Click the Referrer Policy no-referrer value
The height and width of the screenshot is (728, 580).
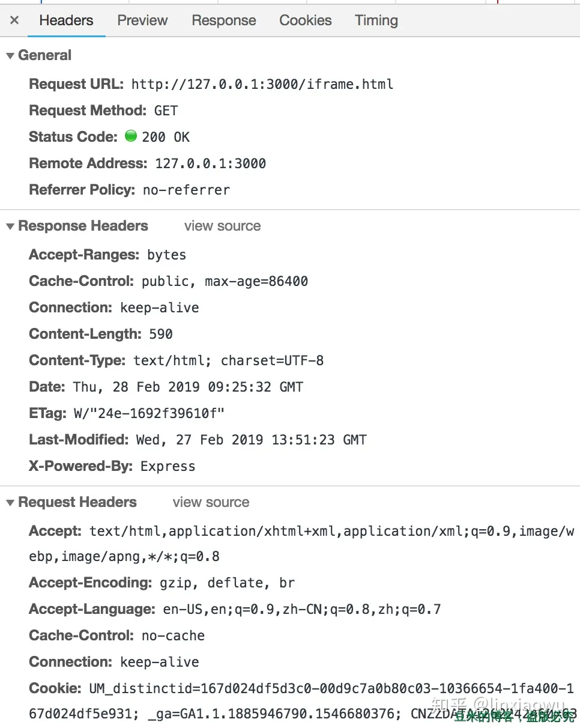186,190
